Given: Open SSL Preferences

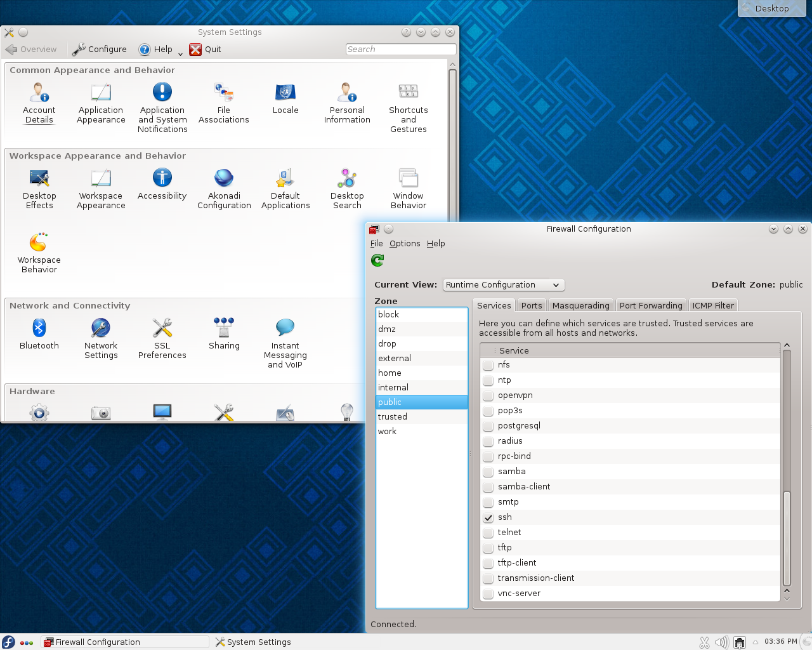Looking at the screenshot, I should point(162,338).
